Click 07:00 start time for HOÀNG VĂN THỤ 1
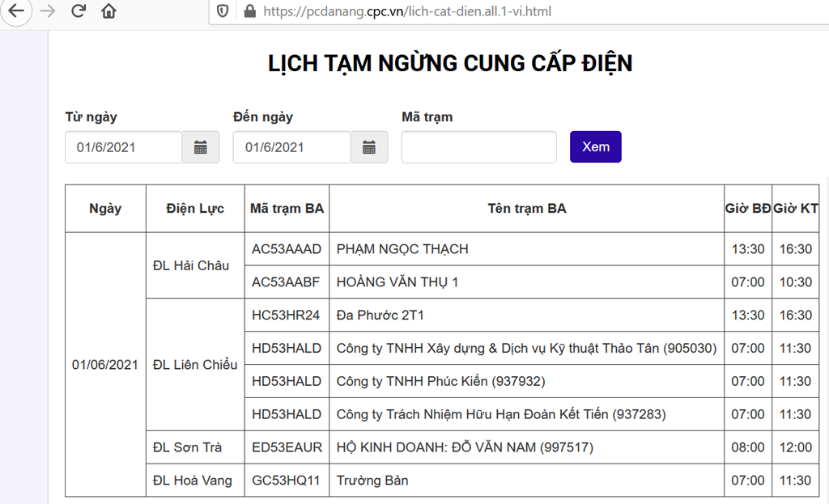The width and height of the screenshot is (829, 504). [747, 282]
